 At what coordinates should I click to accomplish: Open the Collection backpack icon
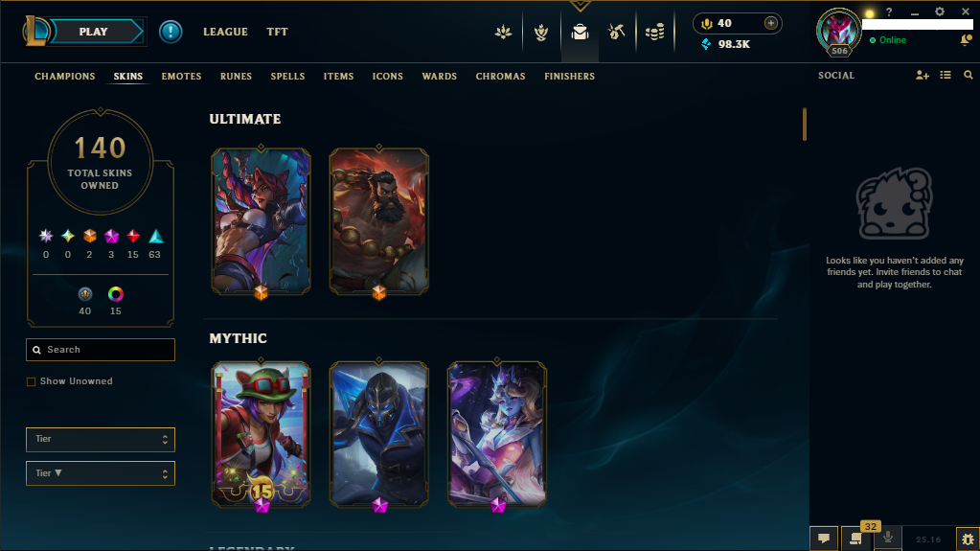[x=580, y=32]
